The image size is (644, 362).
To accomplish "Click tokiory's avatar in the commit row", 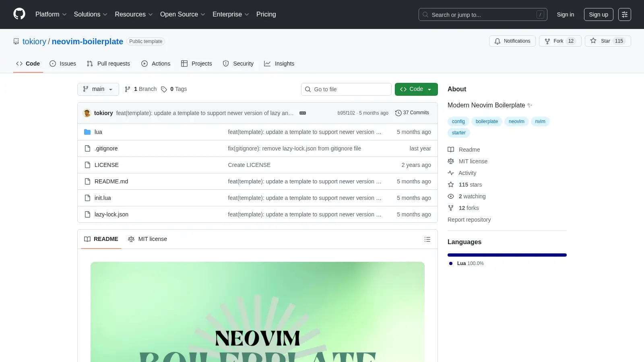I will [x=87, y=113].
